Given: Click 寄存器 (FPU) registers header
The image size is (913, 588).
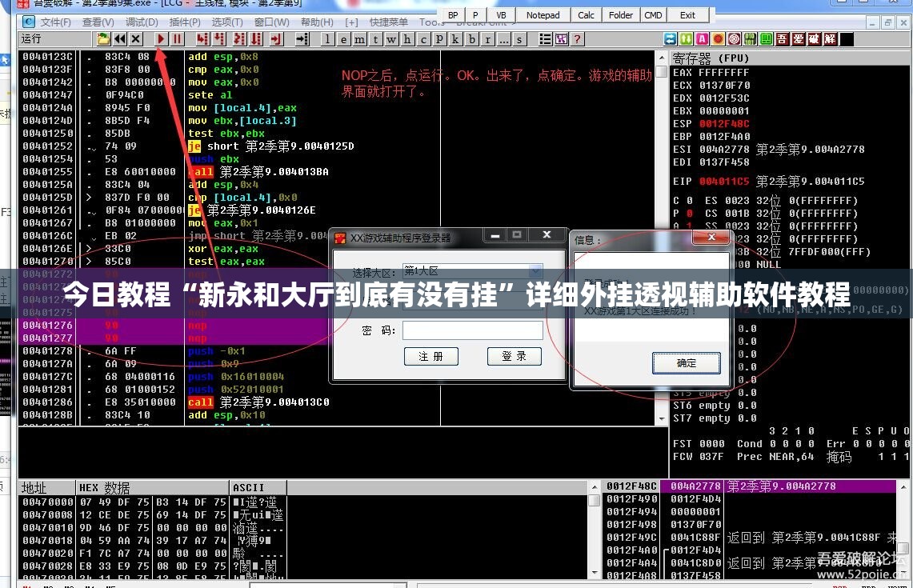Looking at the screenshot, I should click(711, 58).
